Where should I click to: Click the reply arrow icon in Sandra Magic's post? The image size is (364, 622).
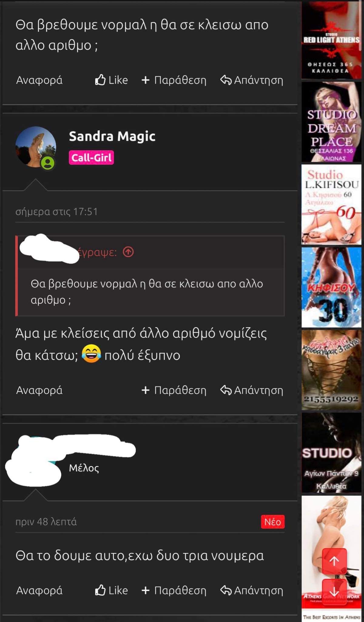226,390
